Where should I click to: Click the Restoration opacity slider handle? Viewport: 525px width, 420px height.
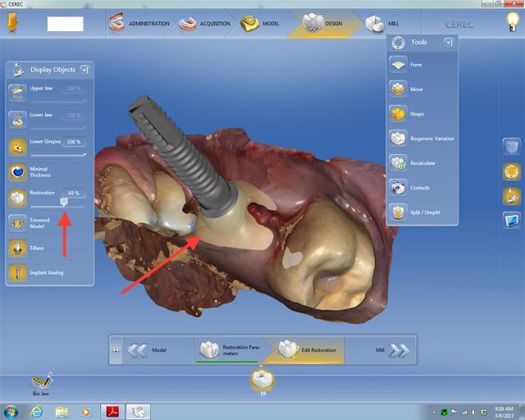(64, 201)
